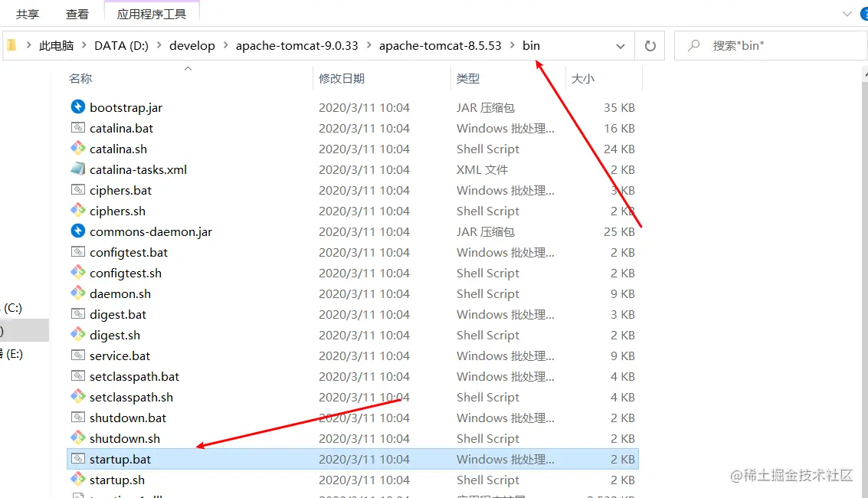Navigate to DATA (D:) in breadcrumb

121,46
